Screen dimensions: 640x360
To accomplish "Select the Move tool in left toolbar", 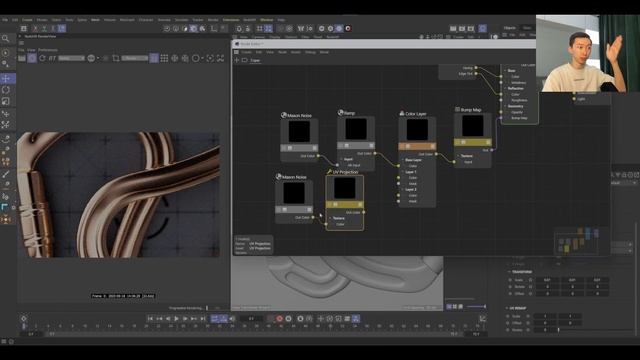I will (x=6, y=78).
